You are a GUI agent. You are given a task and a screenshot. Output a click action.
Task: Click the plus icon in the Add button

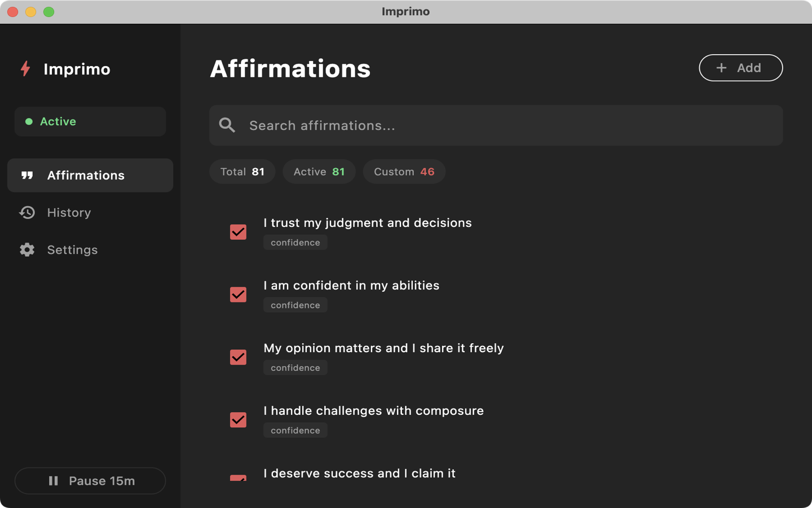coord(721,68)
